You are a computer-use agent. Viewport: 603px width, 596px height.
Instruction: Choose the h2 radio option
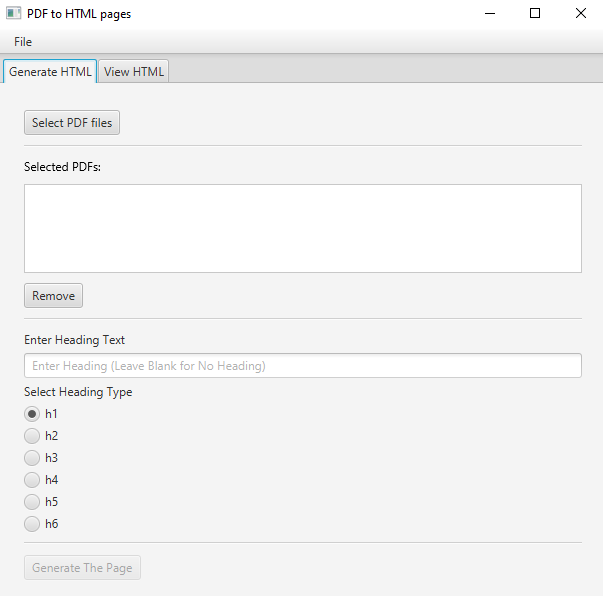pyautogui.click(x=33, y=436)
